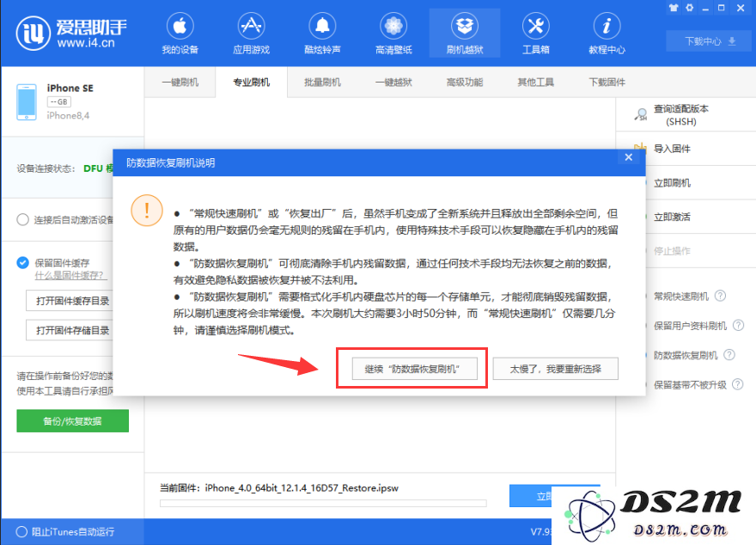Open help icon beside 保留基带不被升级

click(x=738, y=384)
